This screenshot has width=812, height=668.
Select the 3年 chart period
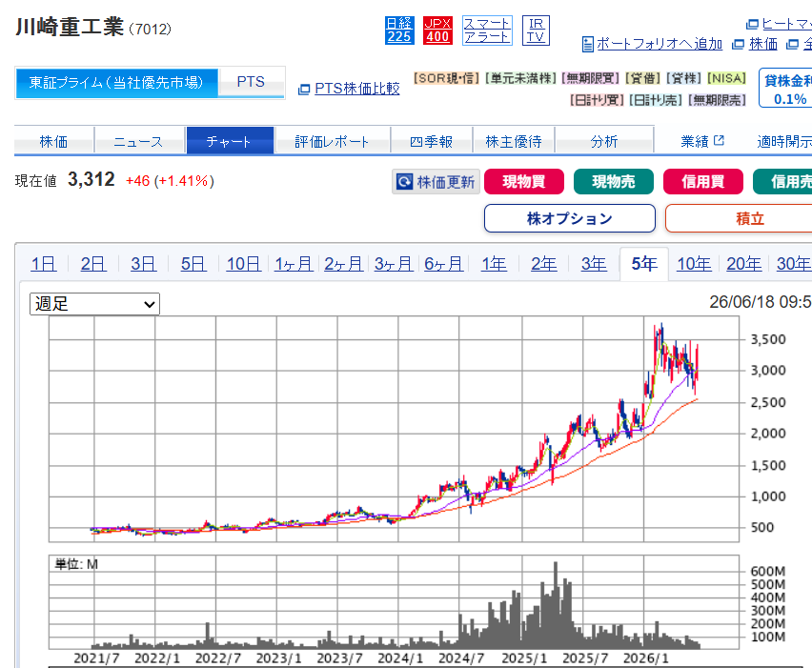594,264
